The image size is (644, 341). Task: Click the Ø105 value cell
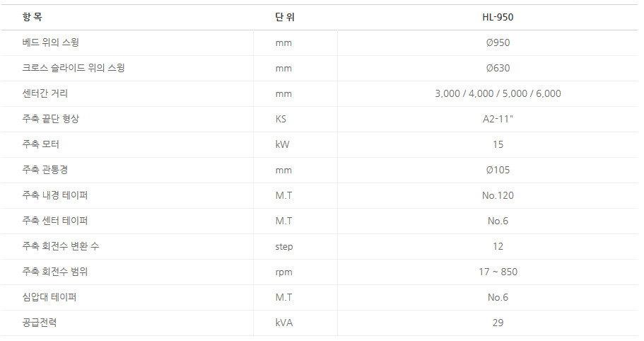coord(498,170)
